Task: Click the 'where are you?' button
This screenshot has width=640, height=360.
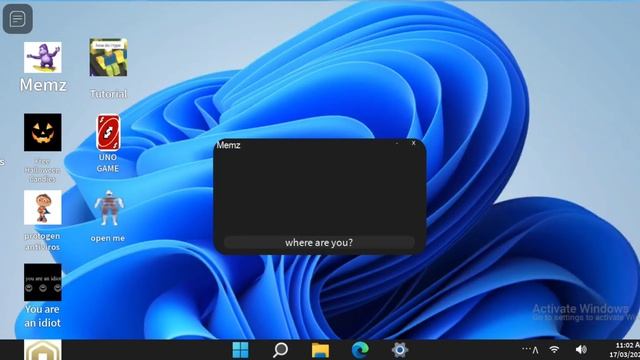Action: pyautogui.click(x=319, y=242)
